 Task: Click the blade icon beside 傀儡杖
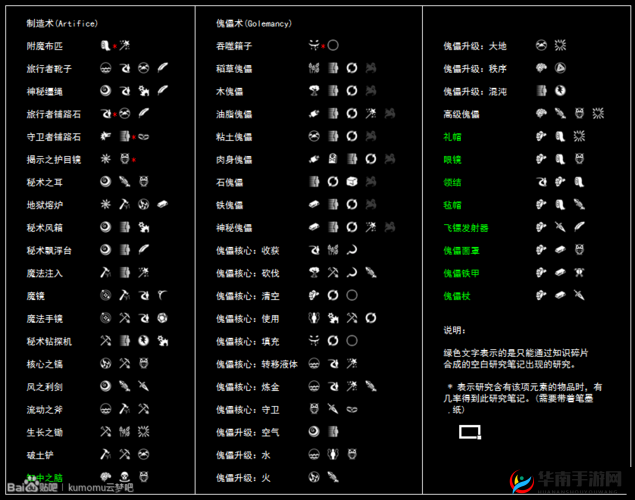[x=579, y=295]
